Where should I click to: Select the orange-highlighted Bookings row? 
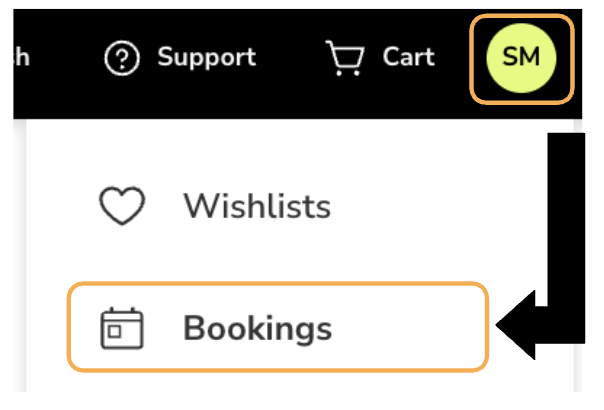(x=278, y=327)
